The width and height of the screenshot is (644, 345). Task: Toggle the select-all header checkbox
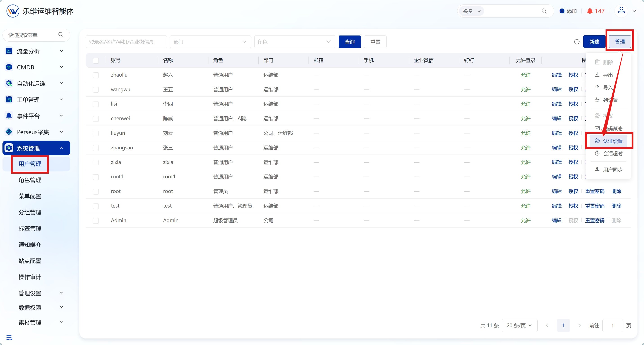(96, 60)
